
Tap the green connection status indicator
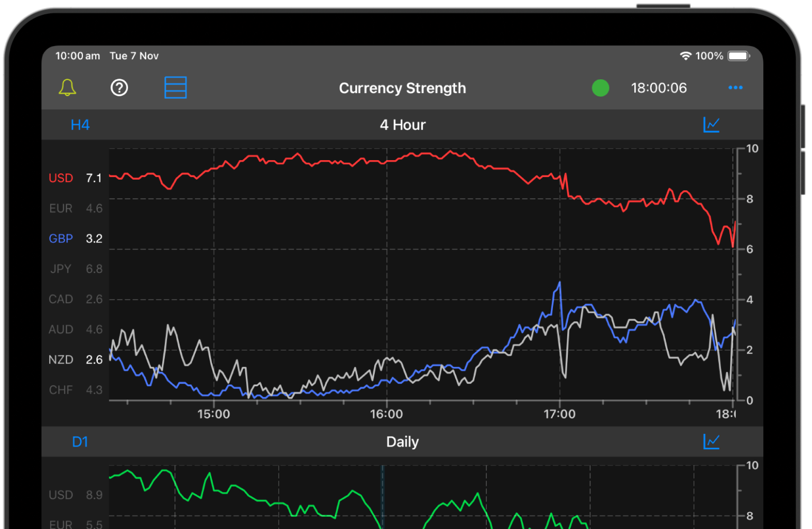coord(601,88)
